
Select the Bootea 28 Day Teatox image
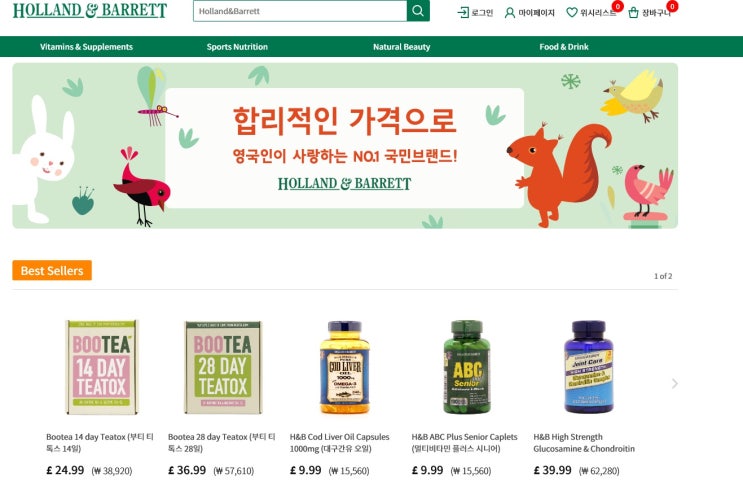223,367
